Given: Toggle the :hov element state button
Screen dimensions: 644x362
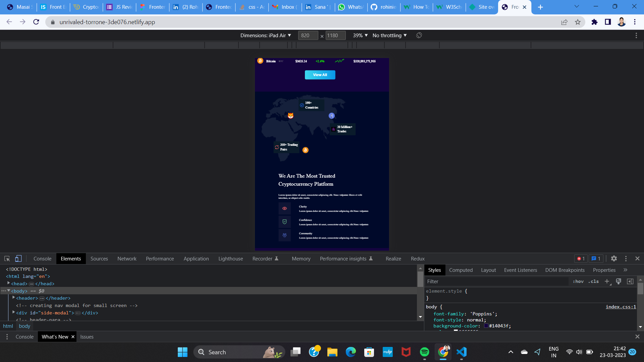Looking at the screenshot, I should click(x=578, y=281).
